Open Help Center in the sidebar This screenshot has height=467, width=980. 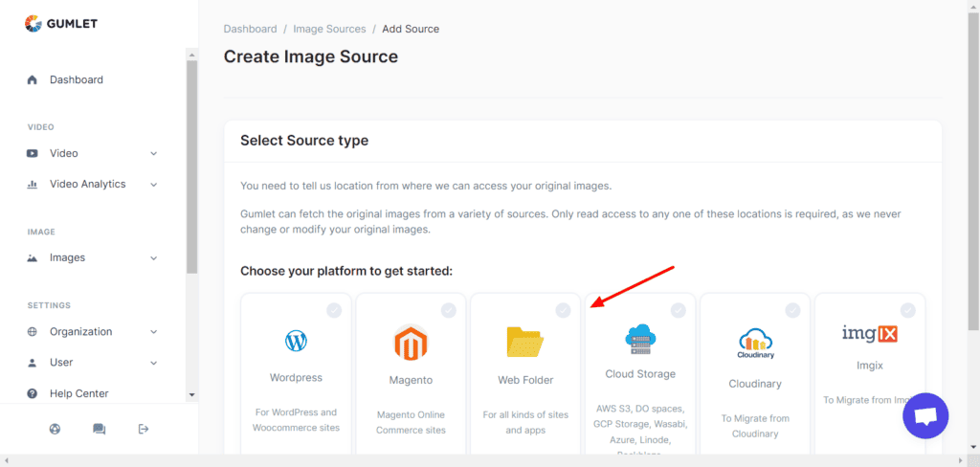tap(78, 393)
